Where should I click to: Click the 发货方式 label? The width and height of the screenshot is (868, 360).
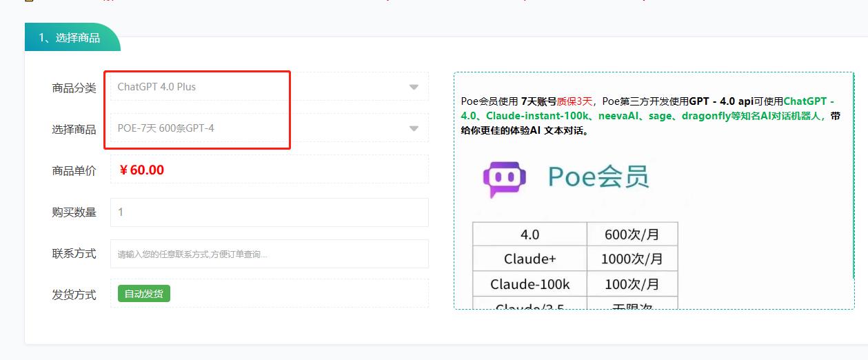click(74, 294)
